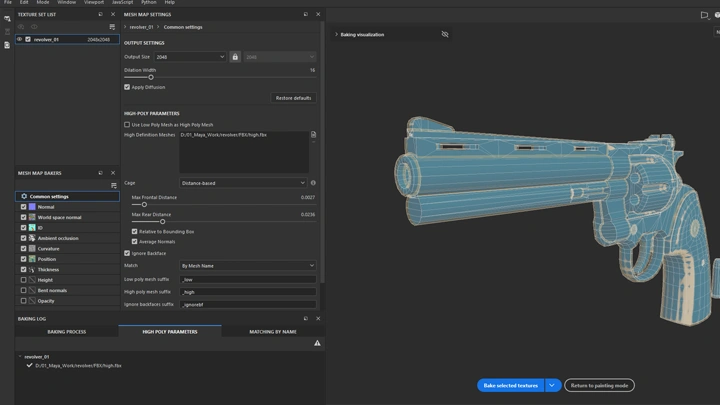Open the Match By Mesh Name dropdown

248,265
